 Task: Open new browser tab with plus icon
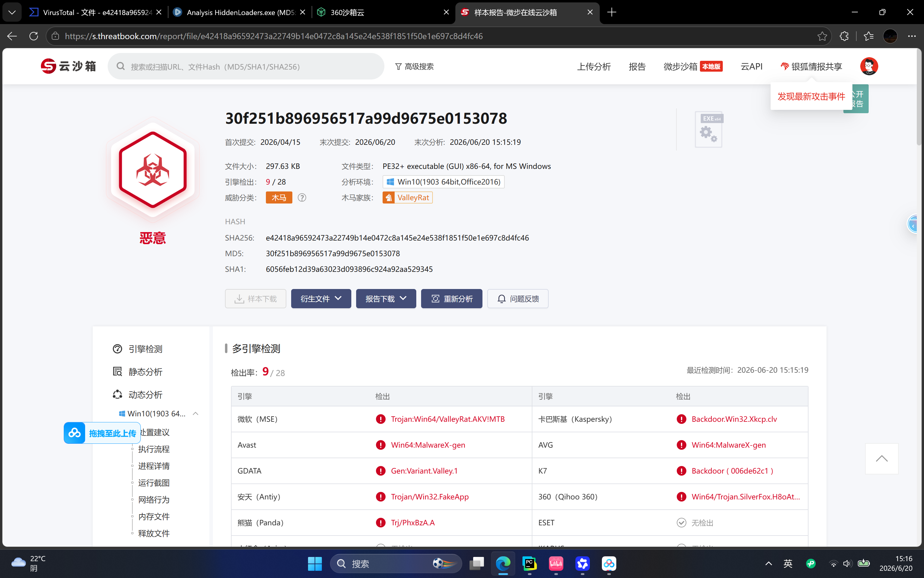[x=612, y=12]
